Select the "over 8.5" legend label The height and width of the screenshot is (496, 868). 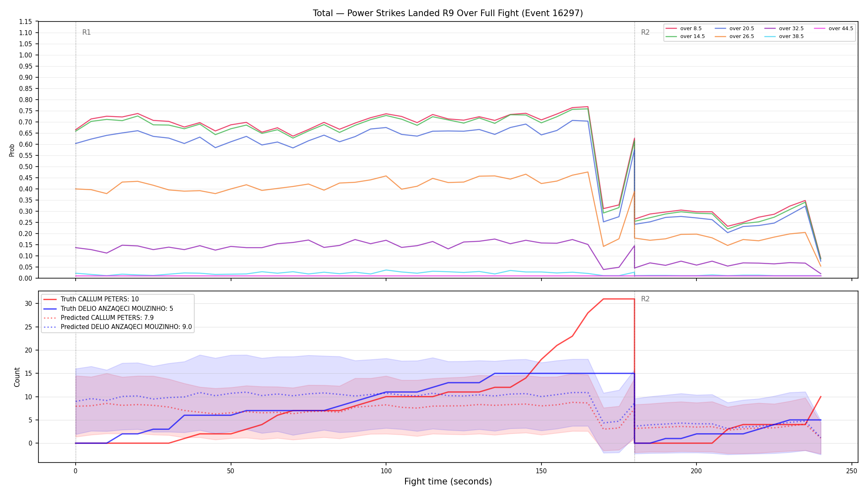(x=691, y=29)
